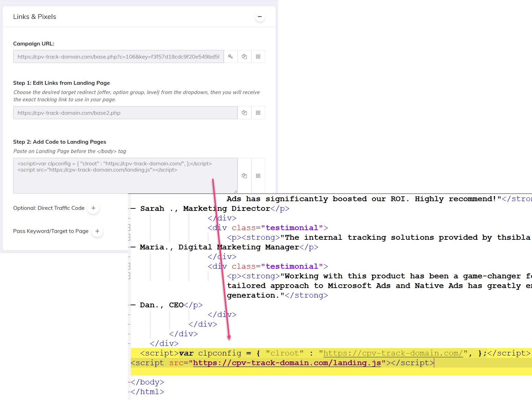This screenshot has height=400, width=532.
Task: Click the key icon beside Campaign URL
Action: 231,57
